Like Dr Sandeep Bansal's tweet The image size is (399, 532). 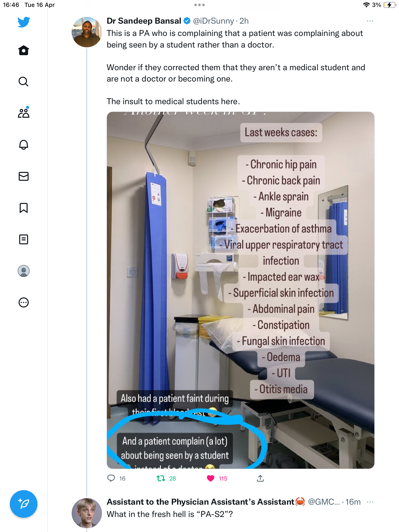pyautogui.click(x=211, y=478)
